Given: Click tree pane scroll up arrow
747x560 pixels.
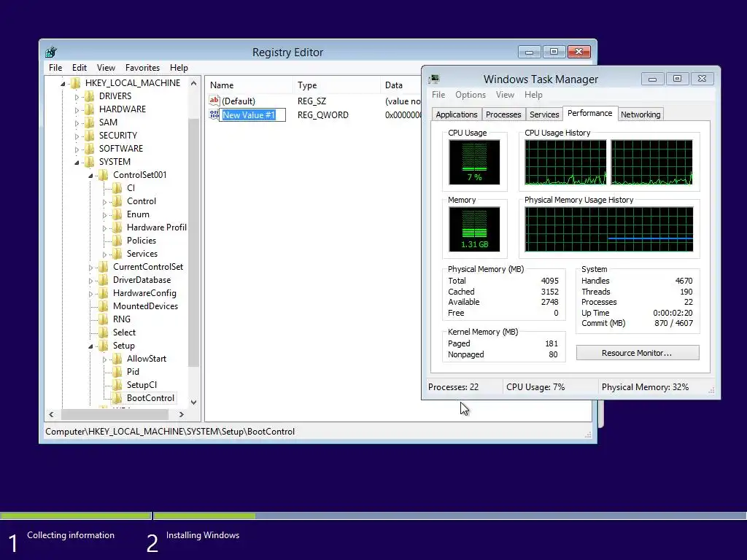Looking at the screenshot, I should pyautogui.click(x=194, y=83).
